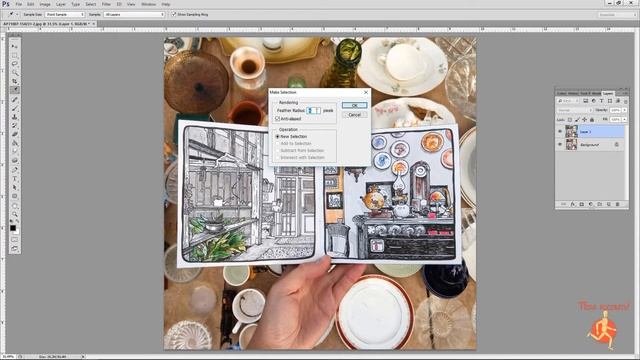640x360 pixels.
Task: Filter layers by pixel layers icon
Action: click(585, 101)
